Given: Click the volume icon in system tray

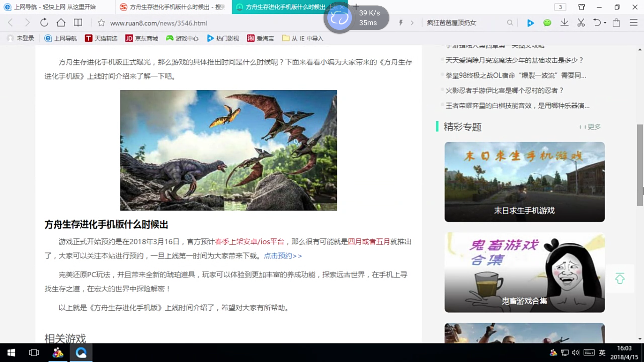Looking at the screenshot, I should pyautogui.click(x=576, y=353).
